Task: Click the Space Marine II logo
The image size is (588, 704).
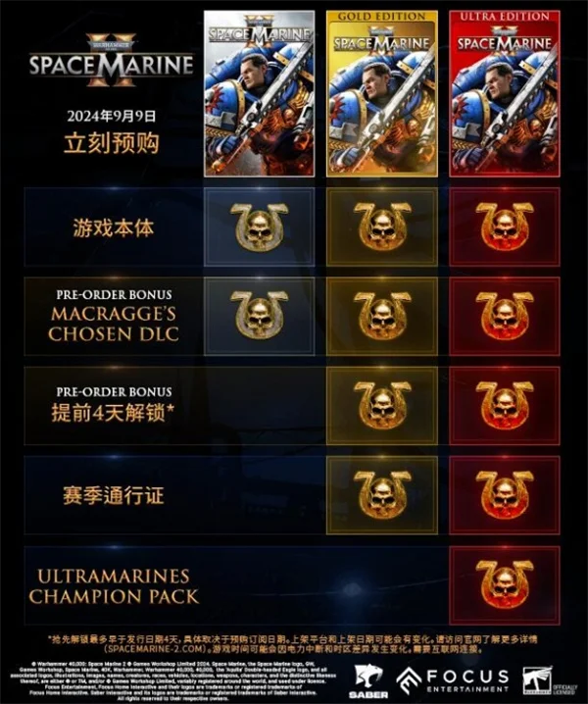Action: tap(112, 61)
